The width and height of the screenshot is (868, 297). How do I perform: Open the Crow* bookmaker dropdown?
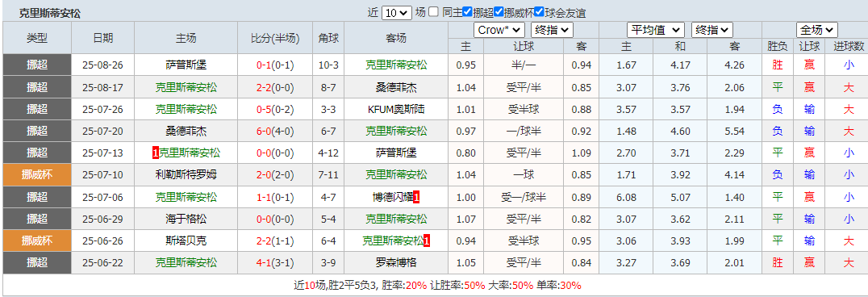(499, 30)
